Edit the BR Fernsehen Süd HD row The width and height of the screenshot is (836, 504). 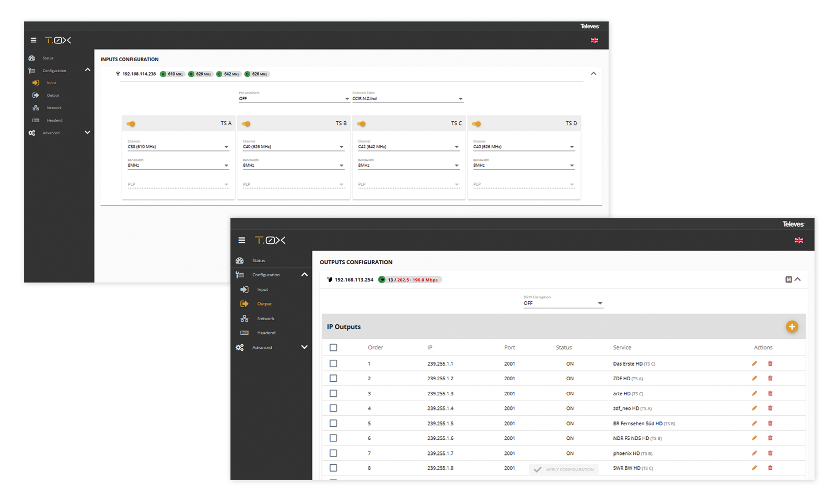pyautogui.click(x=754, y=423)
